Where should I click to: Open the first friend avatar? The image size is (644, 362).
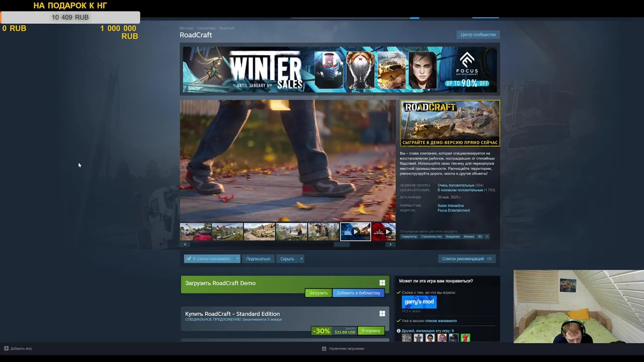(407, 338)
